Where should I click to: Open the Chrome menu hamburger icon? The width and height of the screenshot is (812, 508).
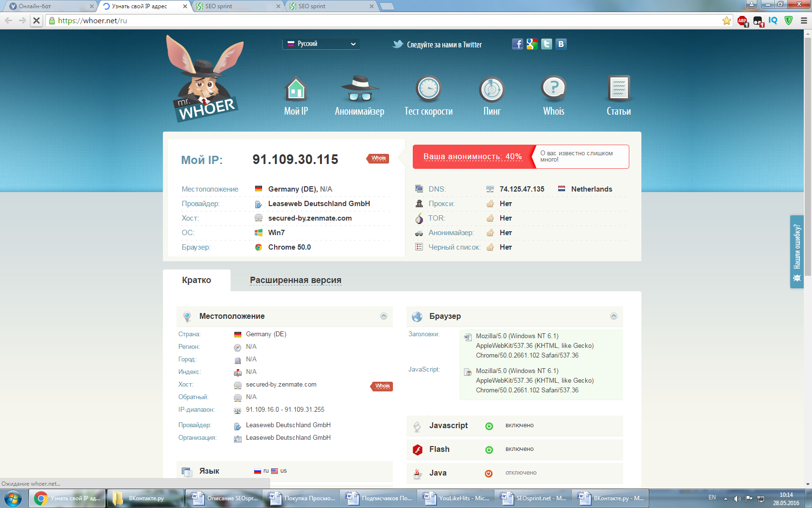[x=804, y=20]
